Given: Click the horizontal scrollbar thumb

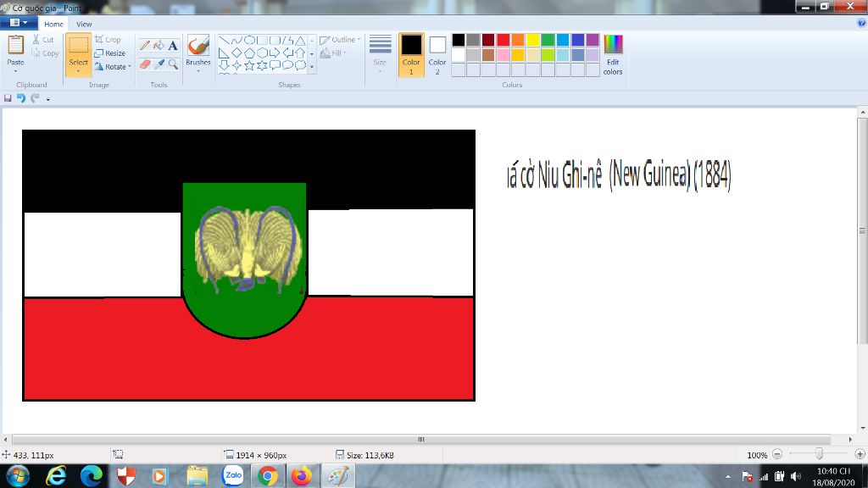Looking at the screenshot, I should [x=421, y=440].
